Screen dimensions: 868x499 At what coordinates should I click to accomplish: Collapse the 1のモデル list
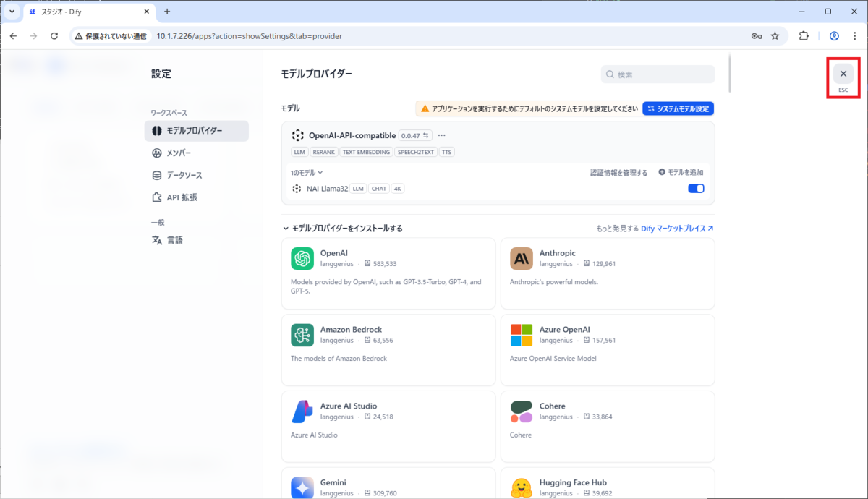307,173
